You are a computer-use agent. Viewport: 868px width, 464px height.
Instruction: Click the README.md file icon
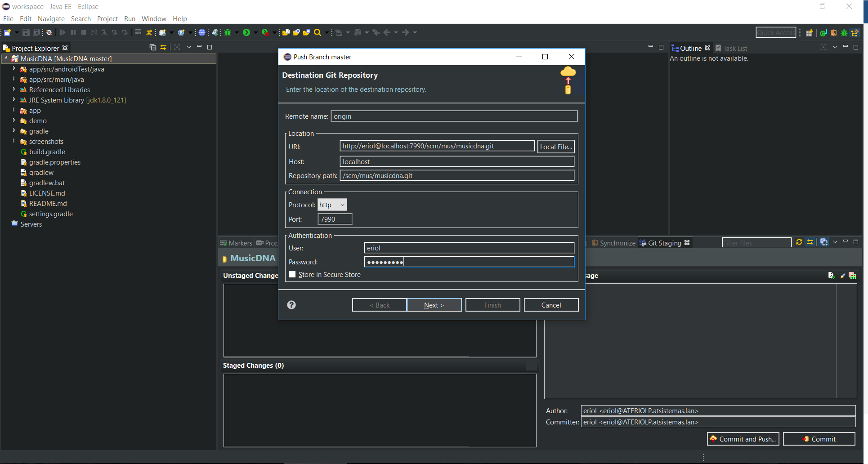pos(24,204)
